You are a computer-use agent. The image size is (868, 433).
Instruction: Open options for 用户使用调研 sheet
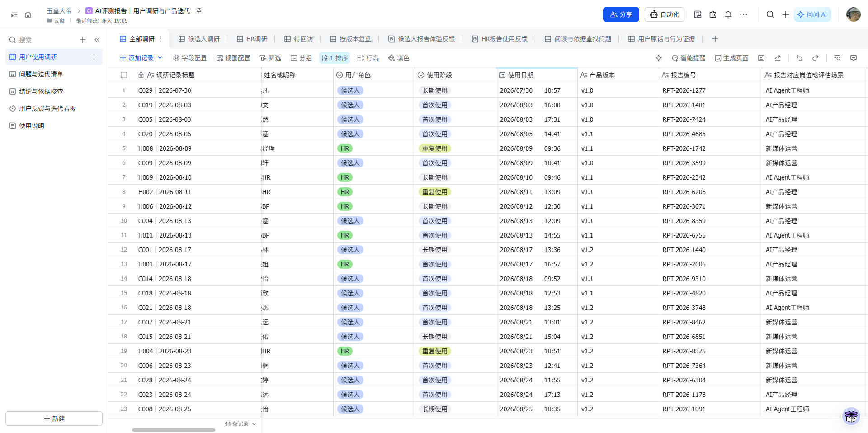point(94,57)
